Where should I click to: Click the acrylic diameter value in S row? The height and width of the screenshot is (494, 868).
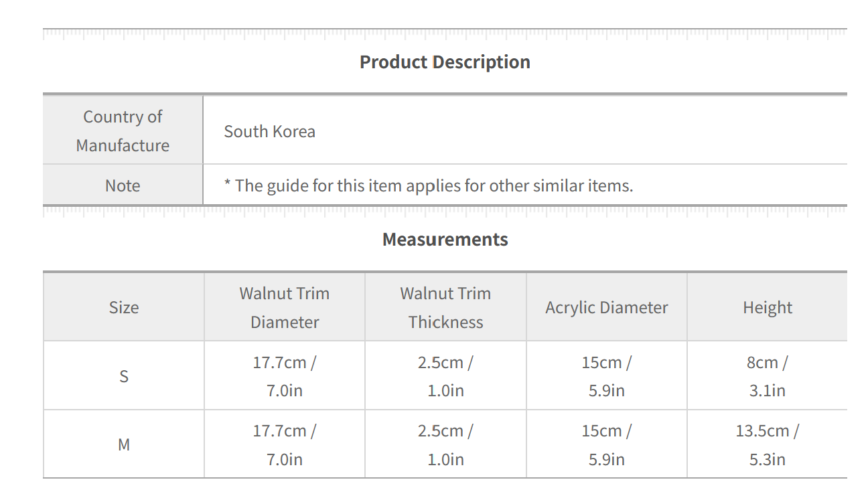coord(607,376)
